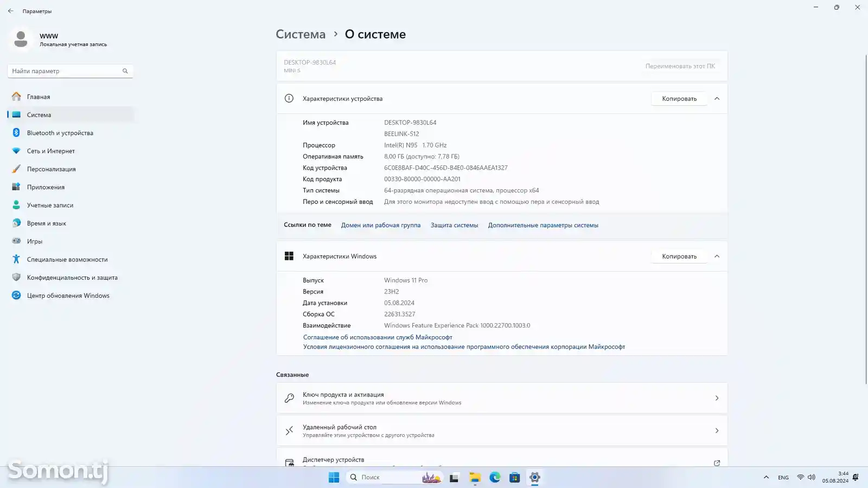Open Bluetooth и устройства settings

point(71,133)
